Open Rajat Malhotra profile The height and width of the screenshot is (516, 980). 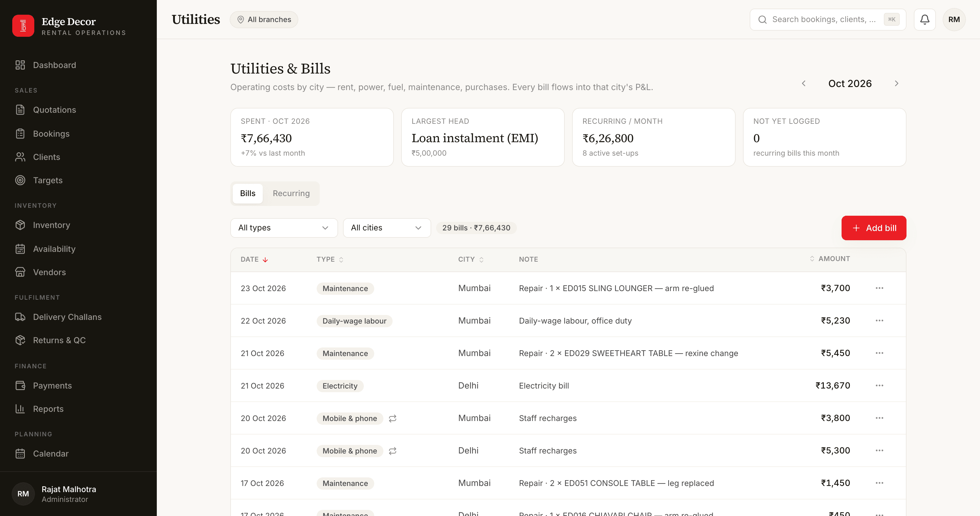click(78, 494)
